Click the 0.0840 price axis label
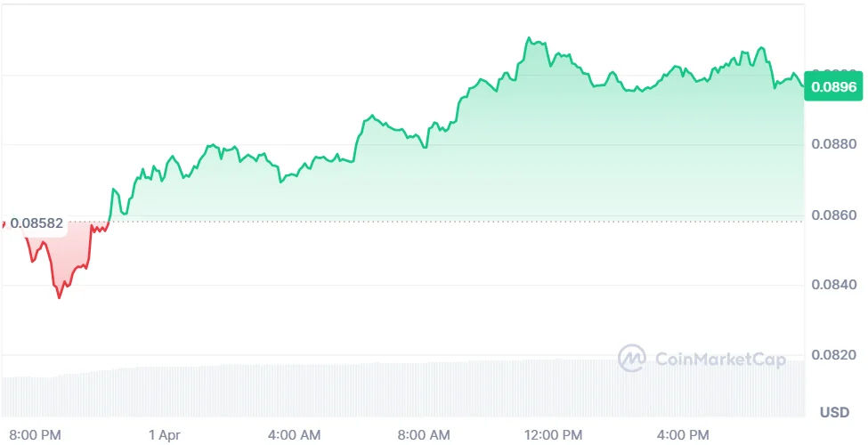Image resolution: width=868 pixels, height=445 pixels. pyautogui.click(x=835, y=285)
